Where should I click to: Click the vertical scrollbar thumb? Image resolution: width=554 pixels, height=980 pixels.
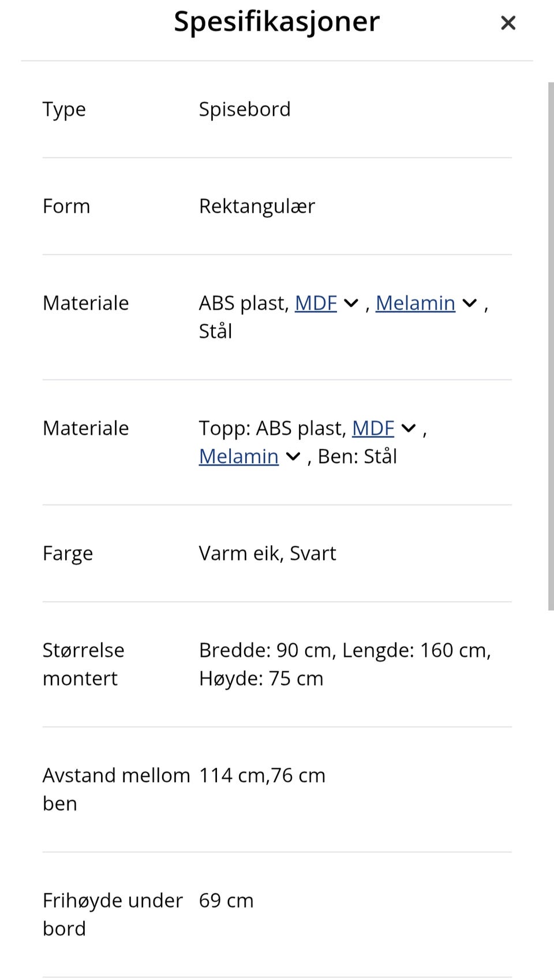(551, 346)
